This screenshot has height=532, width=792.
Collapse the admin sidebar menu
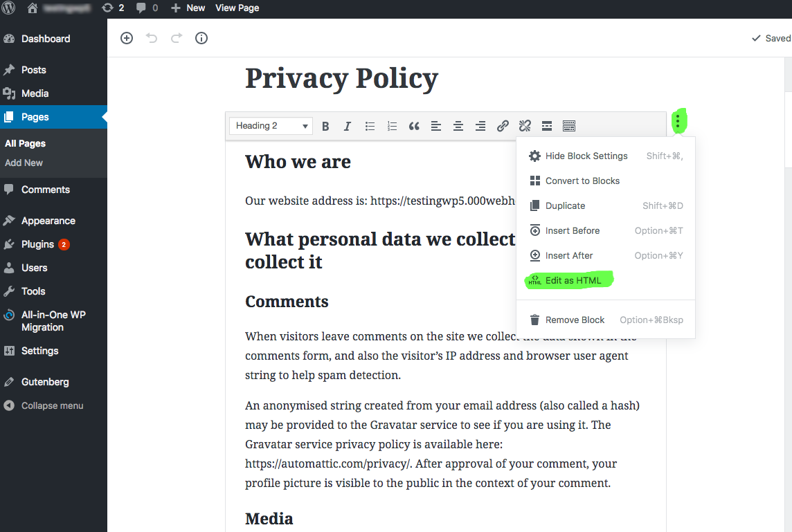point(52,406)
